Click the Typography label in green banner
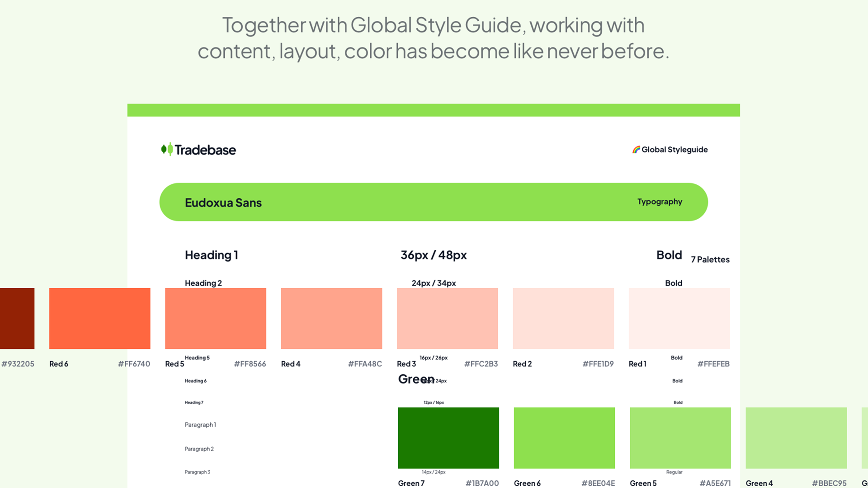The image size is (868, 488). click(x=660, y=202)
